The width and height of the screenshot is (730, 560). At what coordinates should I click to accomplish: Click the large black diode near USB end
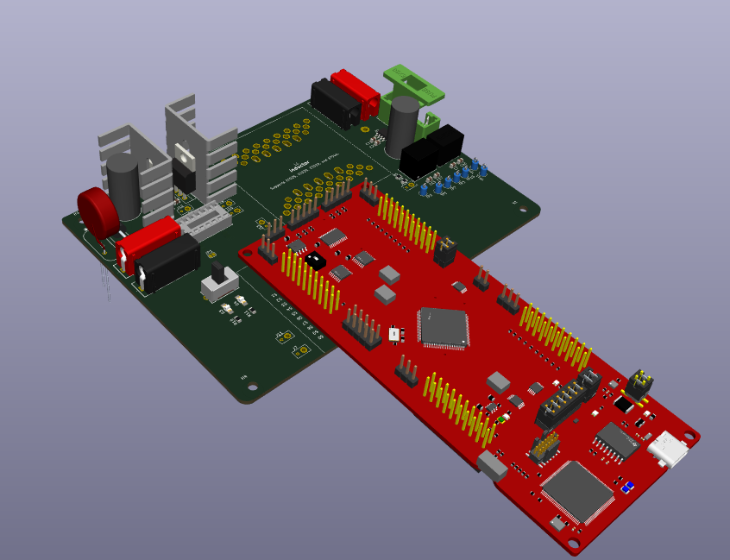pyautogui.click(x=623, y=405)
